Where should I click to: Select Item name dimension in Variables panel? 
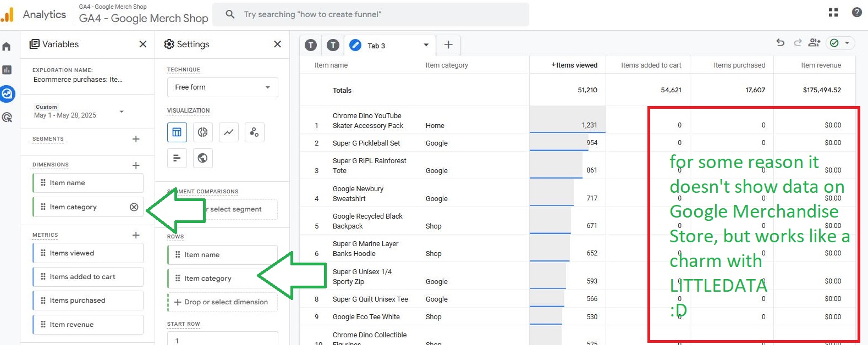pos(88,183)
